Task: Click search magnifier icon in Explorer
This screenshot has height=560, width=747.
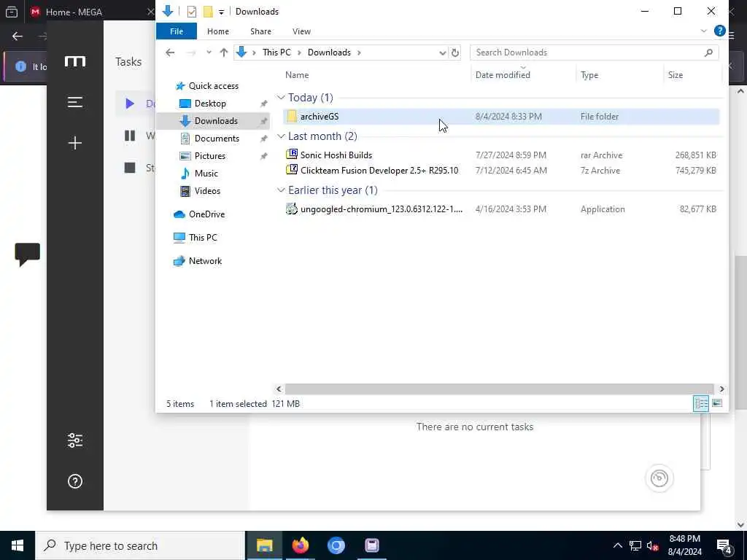Action: point(708,52)
